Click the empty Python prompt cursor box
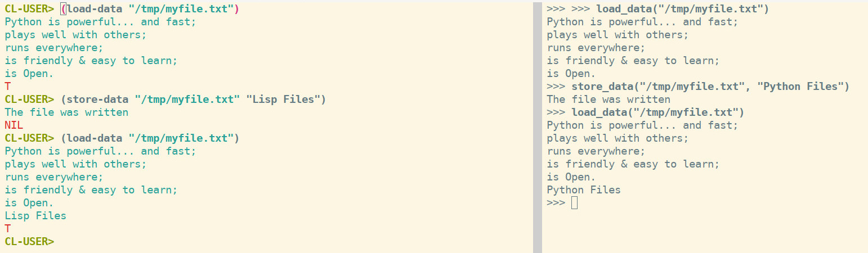Screen dimensions: 868x253 (574, 202)
